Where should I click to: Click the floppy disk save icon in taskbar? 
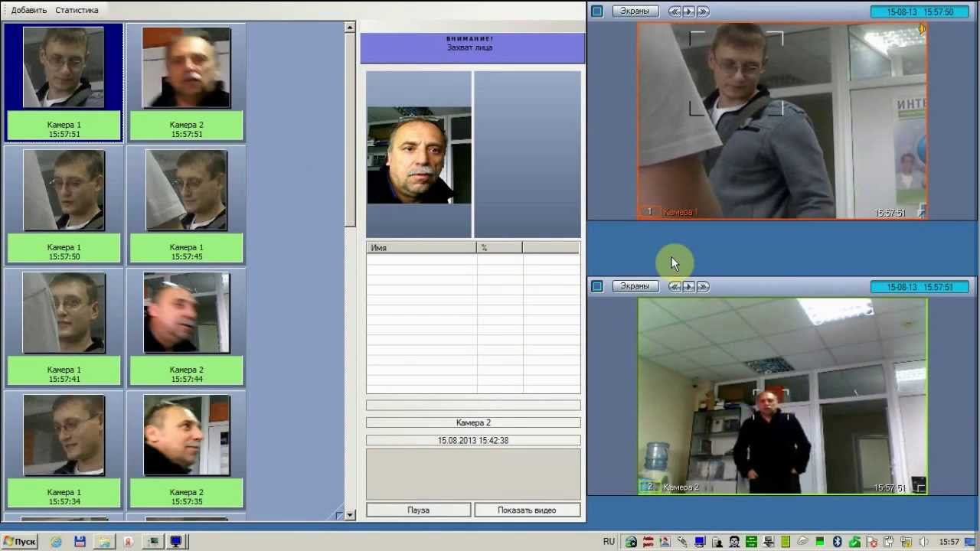click(80, 542)
